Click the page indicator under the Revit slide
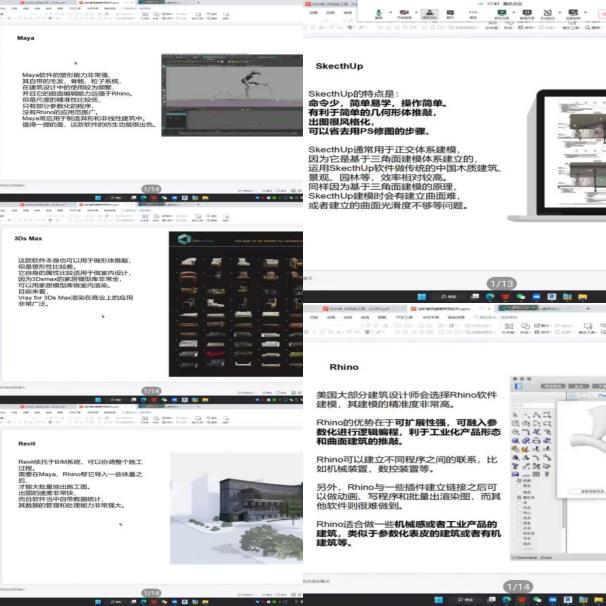This screenshot has height=606, width=606. point(151,592)
